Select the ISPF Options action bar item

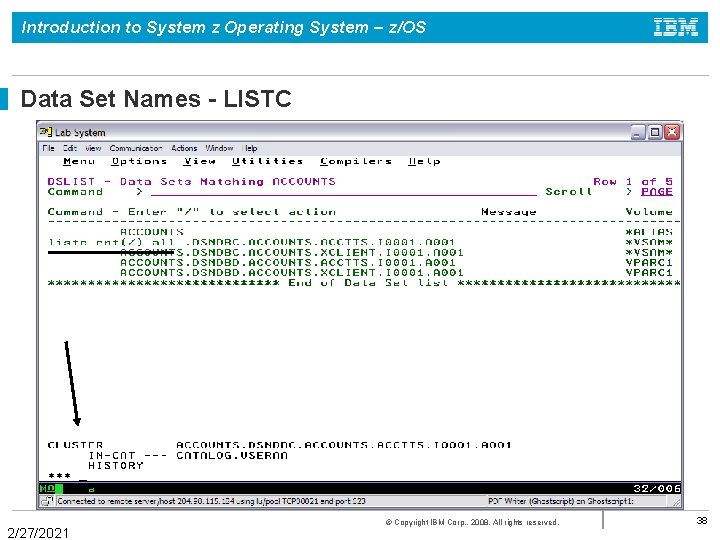(139, 161)
